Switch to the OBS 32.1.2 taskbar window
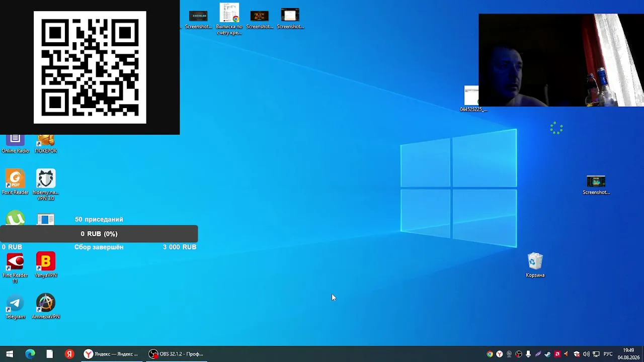 pos(176,354)
